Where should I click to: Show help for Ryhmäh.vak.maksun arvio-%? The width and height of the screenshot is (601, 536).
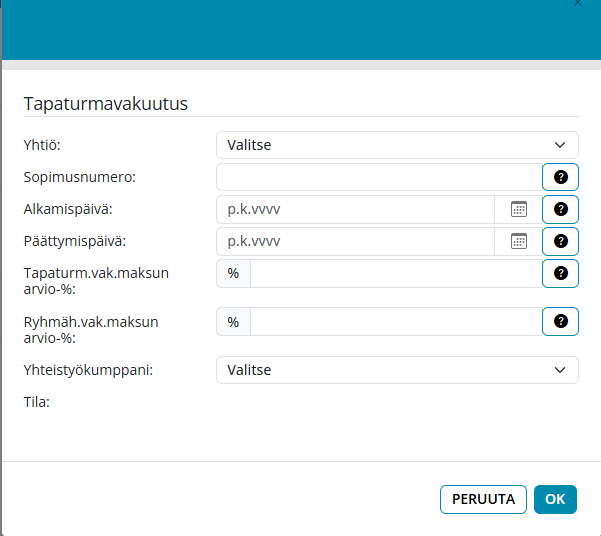(x=560, y=321)
